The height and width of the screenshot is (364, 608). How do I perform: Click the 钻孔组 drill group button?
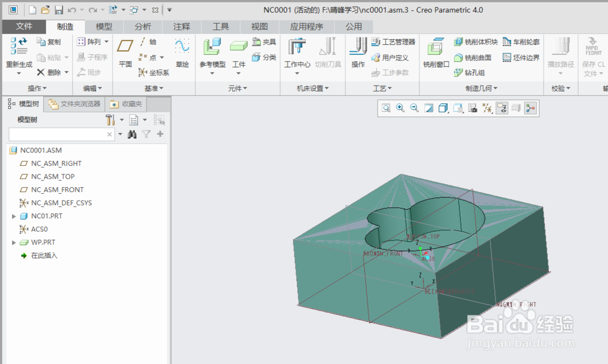coord(469,72)
